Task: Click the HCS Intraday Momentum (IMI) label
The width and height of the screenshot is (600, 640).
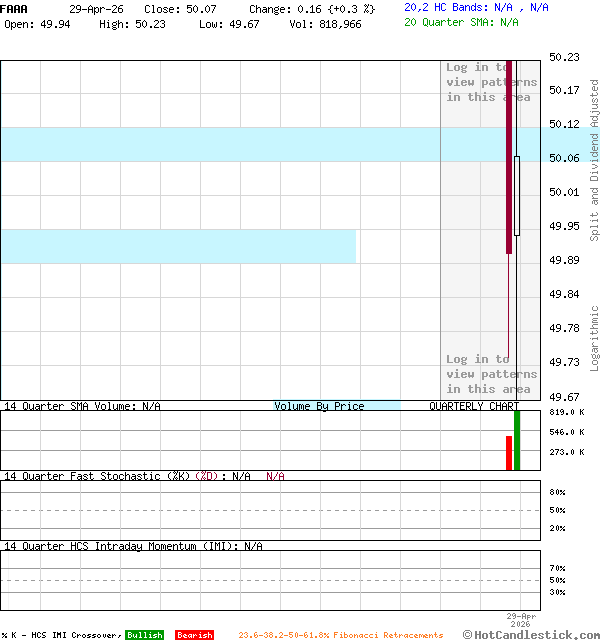Action: point(133,546)
